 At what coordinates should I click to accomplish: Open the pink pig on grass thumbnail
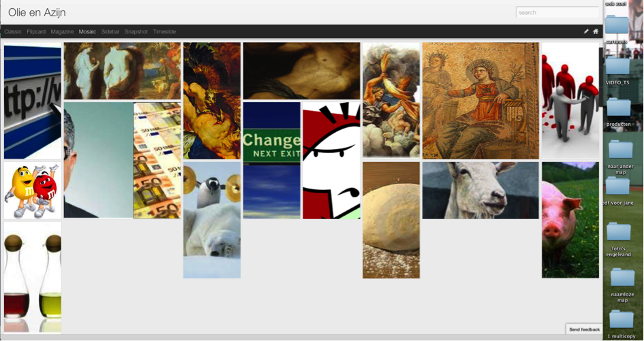click(x=570, y=220)
